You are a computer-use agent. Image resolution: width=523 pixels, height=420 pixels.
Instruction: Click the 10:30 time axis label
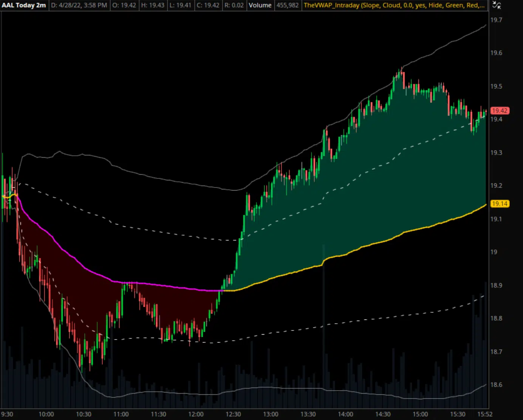pyautogui.click(x=84, y=414)
